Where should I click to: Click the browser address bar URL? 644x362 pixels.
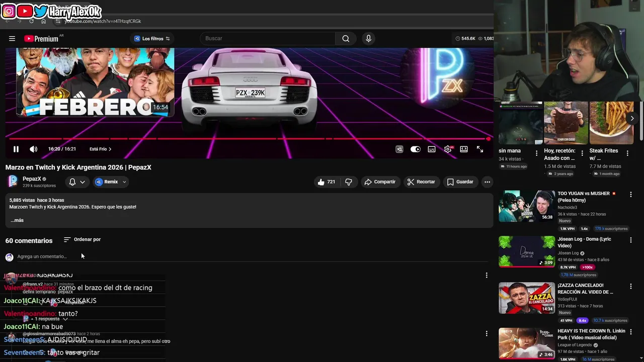(103, 21)
